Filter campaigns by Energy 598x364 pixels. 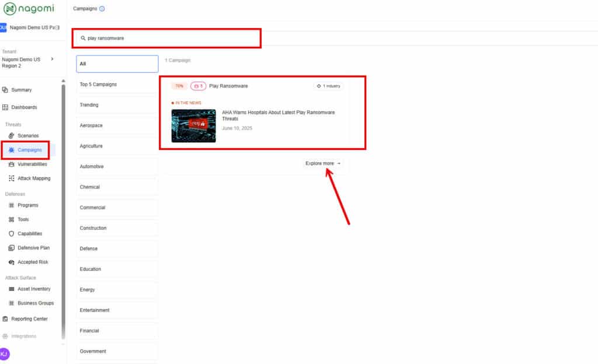pos(117,290)
